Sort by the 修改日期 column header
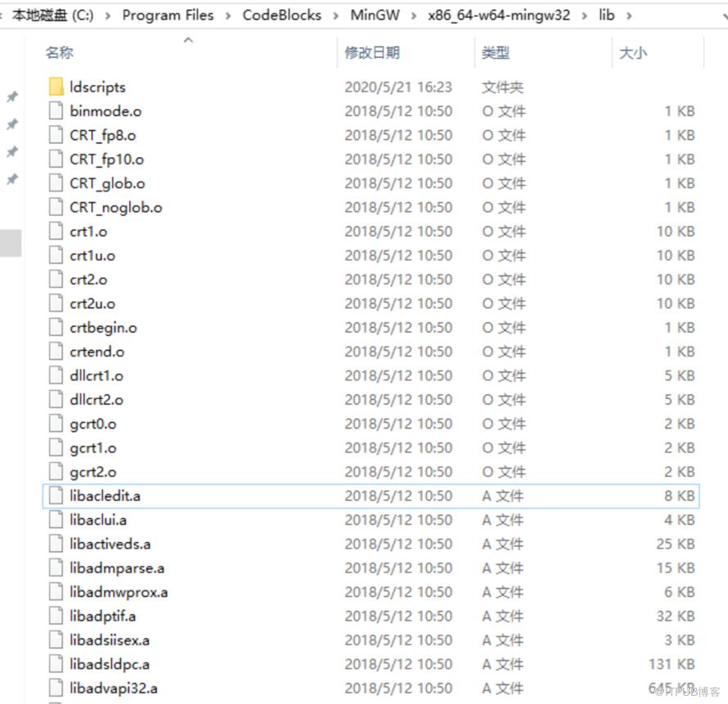This screenshot has width=728, height=704. coord(372,52)
